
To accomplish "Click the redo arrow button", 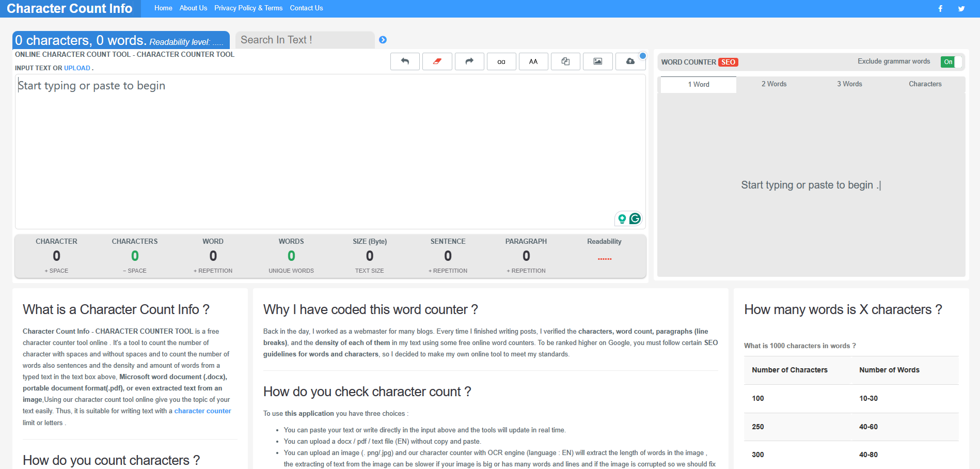I will pyautogui.click(x=469, y=61).
